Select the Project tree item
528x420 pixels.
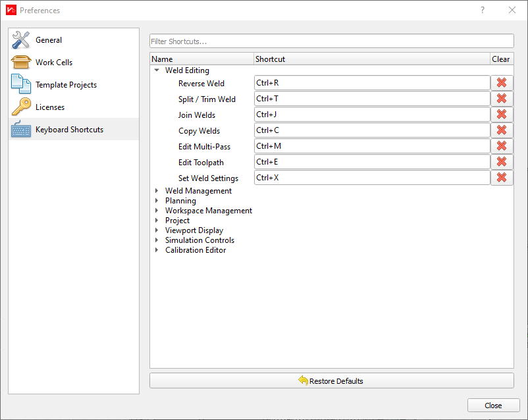click(177, 221)
